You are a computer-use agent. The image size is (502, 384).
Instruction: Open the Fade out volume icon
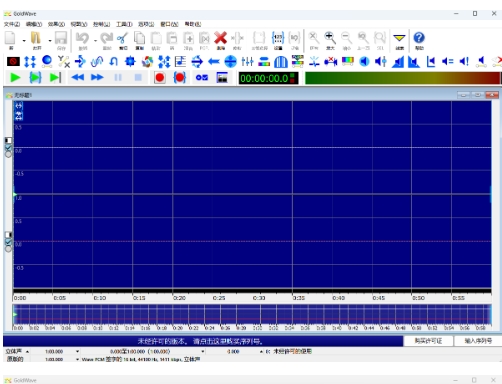pyautogui.click(x=414, y=61)
